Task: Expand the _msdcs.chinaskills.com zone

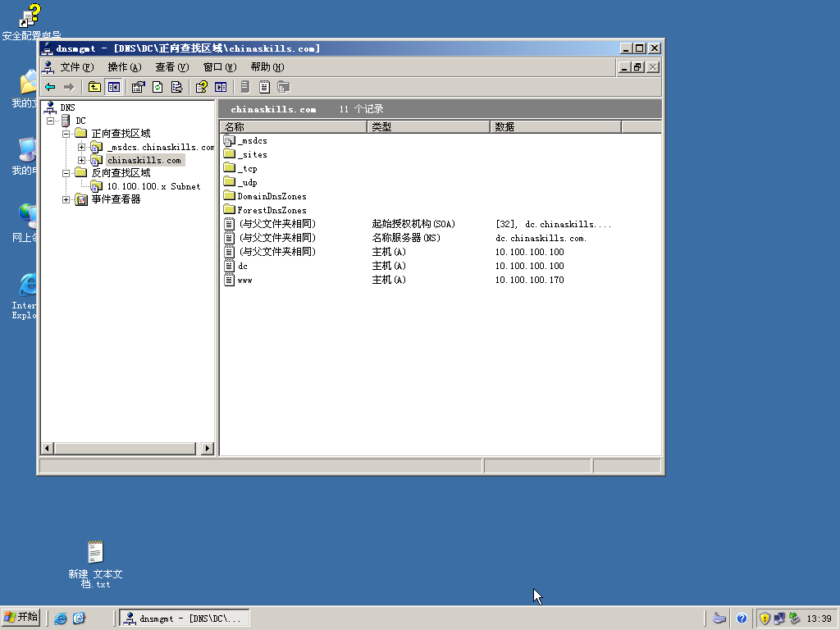Action: point(81,147)
